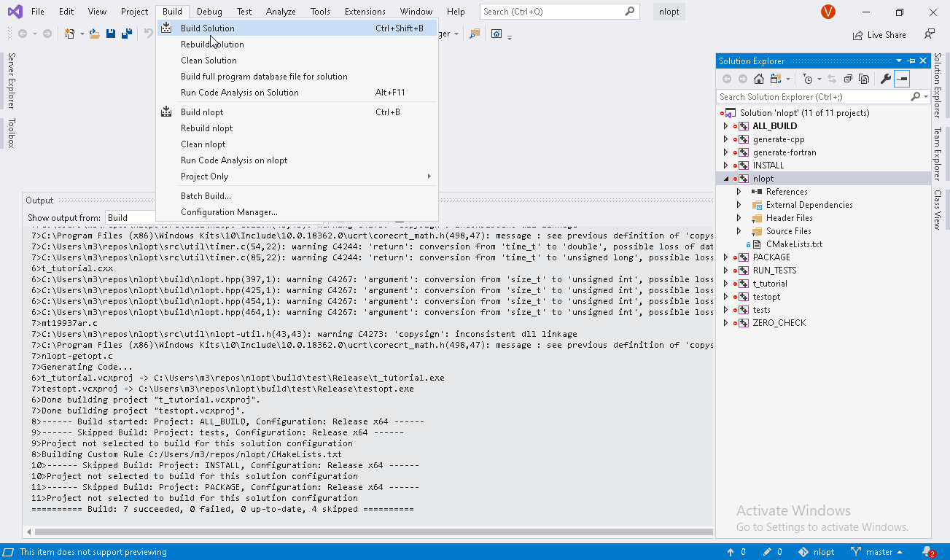Click the nlopt repository in status bar
Viewport: 950px width, 560px height.
pyautogui.click(x=817, y=552)
